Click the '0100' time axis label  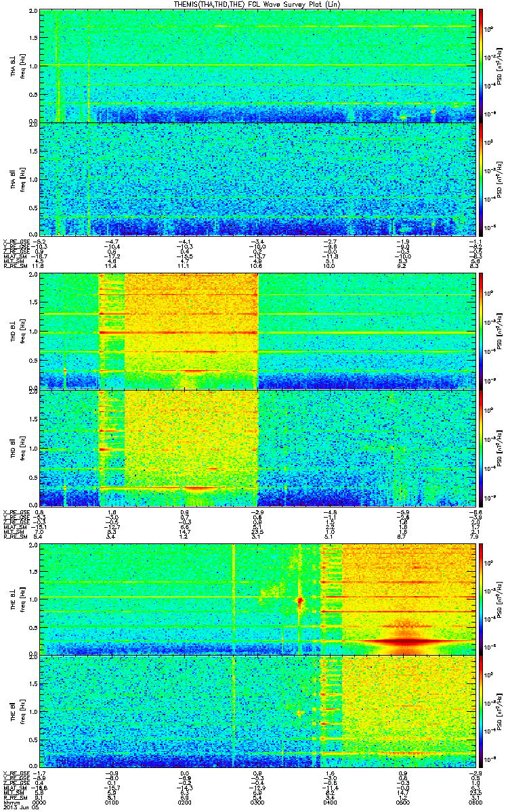tap(111, 801)
